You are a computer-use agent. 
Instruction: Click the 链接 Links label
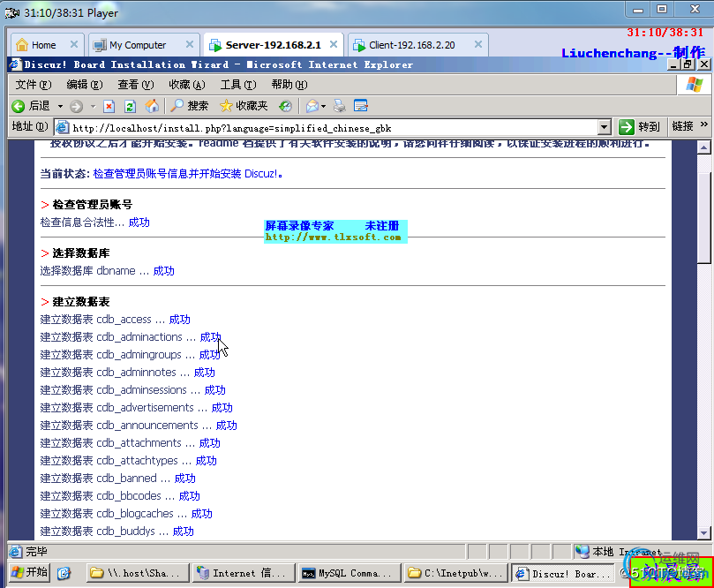tap(682, 126)
